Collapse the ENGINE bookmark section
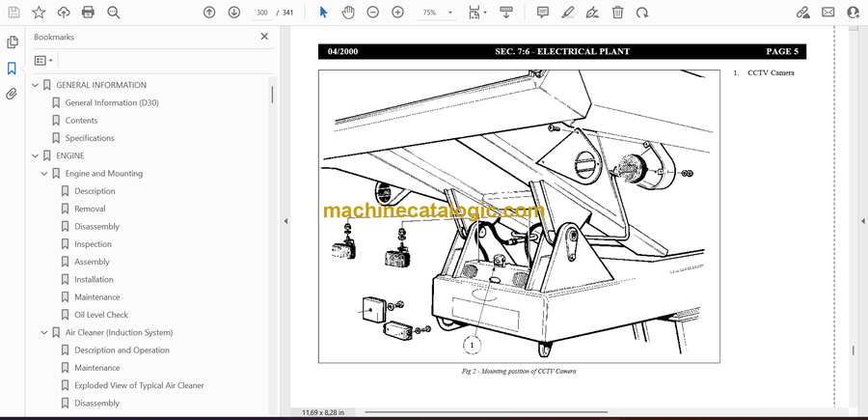This screenshot has height=420, width=868. click(x=36, y=156)
